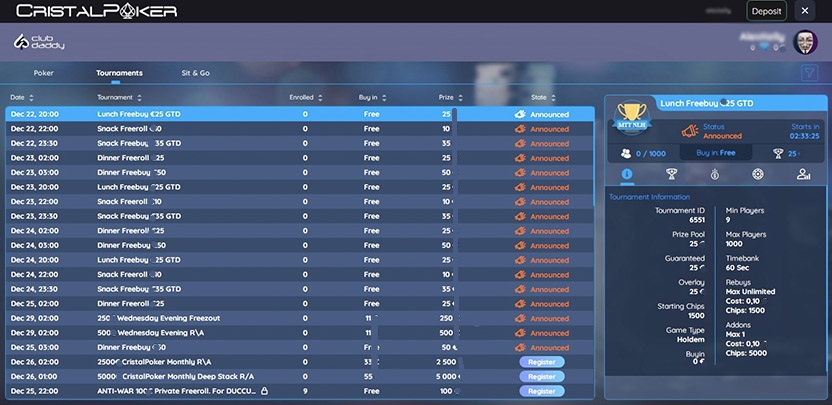Switch to the Poker tab

click(x=44, y=73)
